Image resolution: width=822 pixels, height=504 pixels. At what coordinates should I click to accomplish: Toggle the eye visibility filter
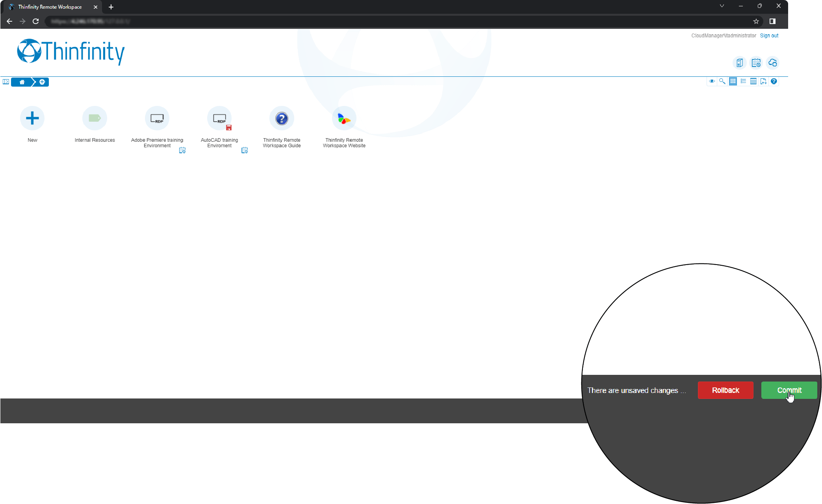[x=712, y=81]
